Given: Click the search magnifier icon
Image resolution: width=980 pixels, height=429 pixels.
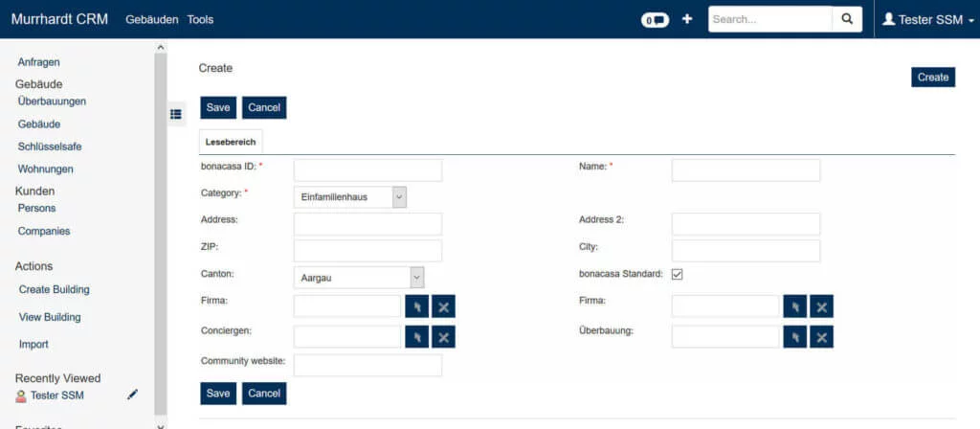Looking at the screenshot, I should point(846,19).
